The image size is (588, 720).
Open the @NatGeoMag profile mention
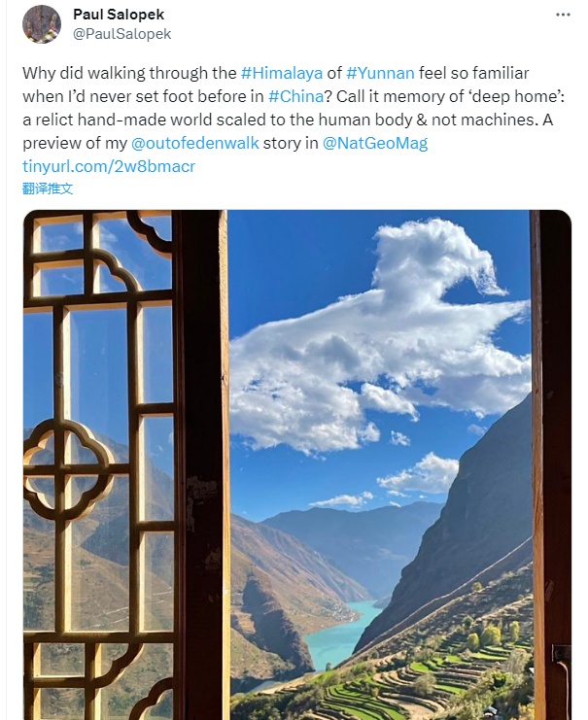click(x=375, y=143)
